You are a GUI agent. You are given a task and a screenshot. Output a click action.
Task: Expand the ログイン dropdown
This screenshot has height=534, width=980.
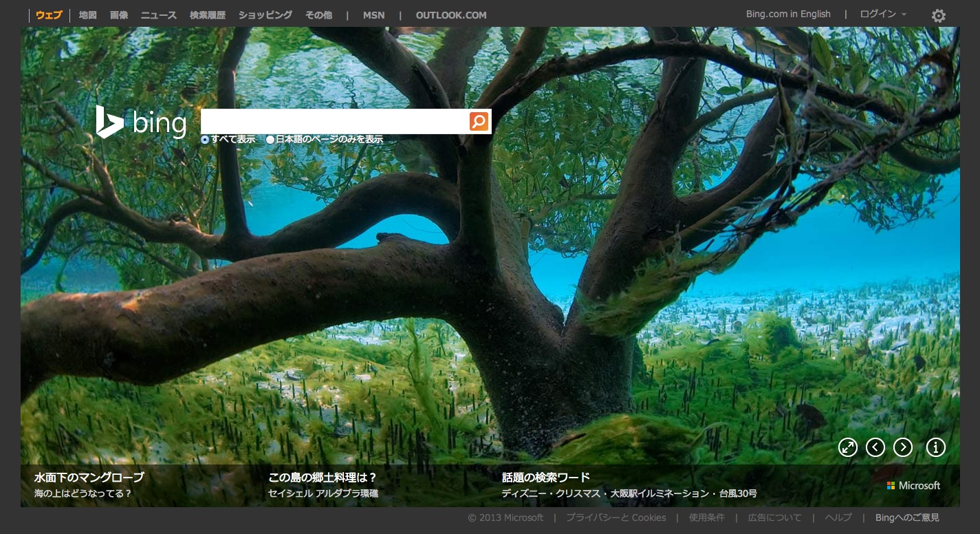pos(883,14)
